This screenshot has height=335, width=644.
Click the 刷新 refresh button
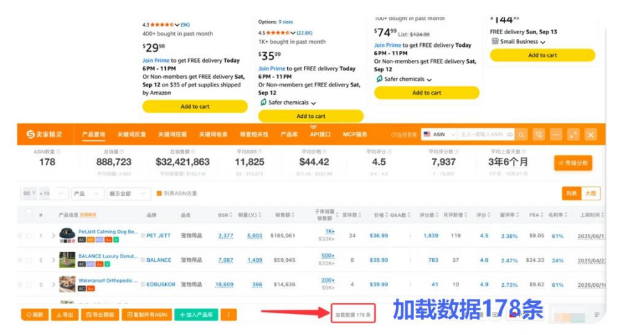[35, 315]
